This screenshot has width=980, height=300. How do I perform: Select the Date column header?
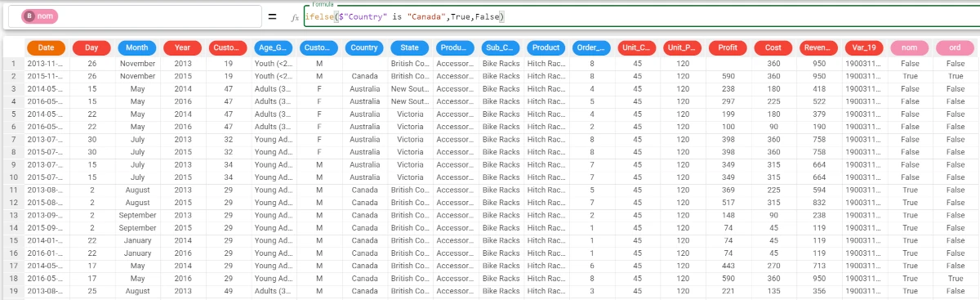(46, 47)
